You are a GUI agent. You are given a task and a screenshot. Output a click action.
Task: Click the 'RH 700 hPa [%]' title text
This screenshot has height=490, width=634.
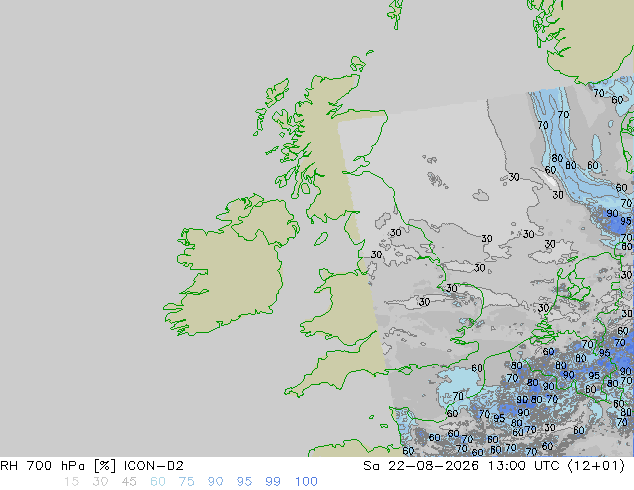point(58,466)
